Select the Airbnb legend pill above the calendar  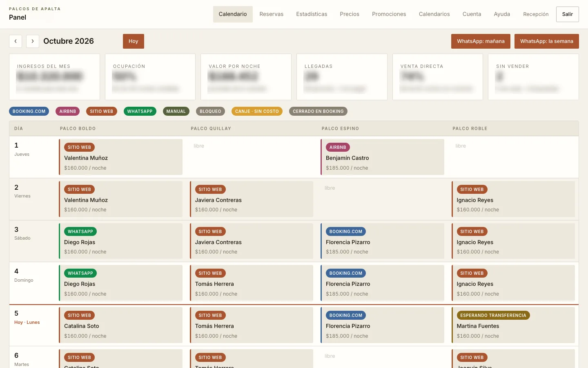coord(68,111)
